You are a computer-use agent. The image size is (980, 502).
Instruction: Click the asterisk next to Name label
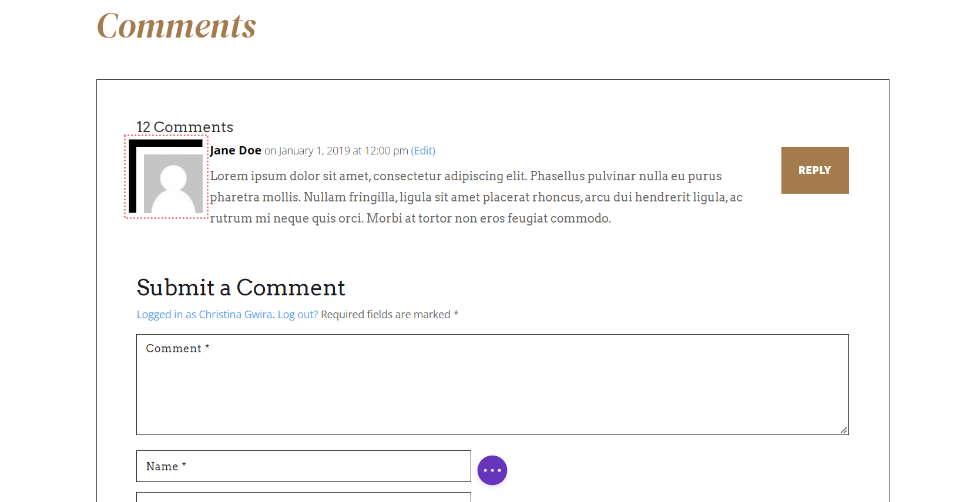(x=184, y=466)
